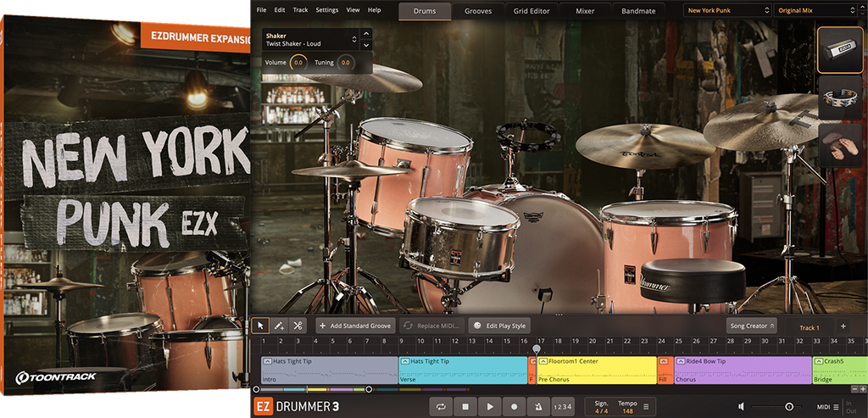Viewport: 868px width, 418px height.
Task: Expand the Verse block power hand menu
Action: 404,361
